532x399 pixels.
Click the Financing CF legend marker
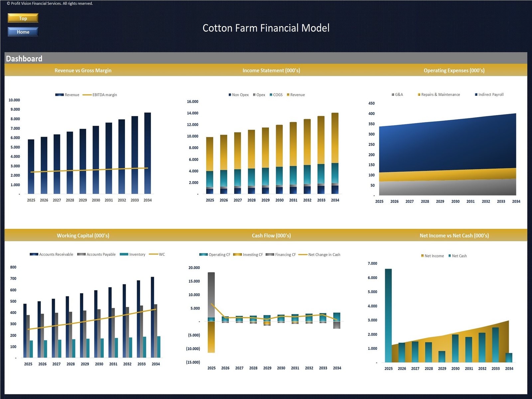270,255
